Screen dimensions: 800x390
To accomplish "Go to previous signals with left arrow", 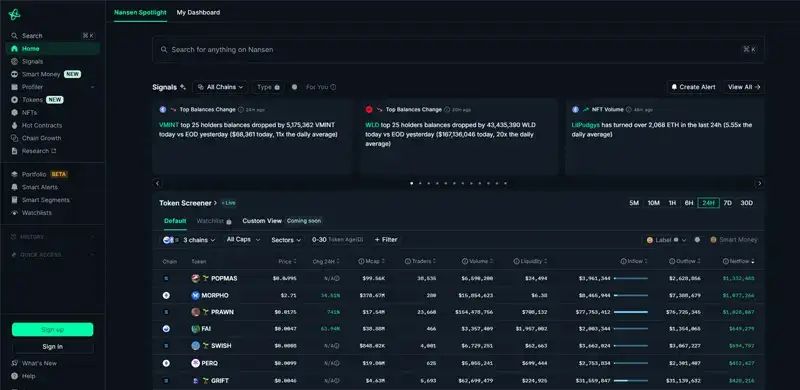I will [x=158, y=183].
